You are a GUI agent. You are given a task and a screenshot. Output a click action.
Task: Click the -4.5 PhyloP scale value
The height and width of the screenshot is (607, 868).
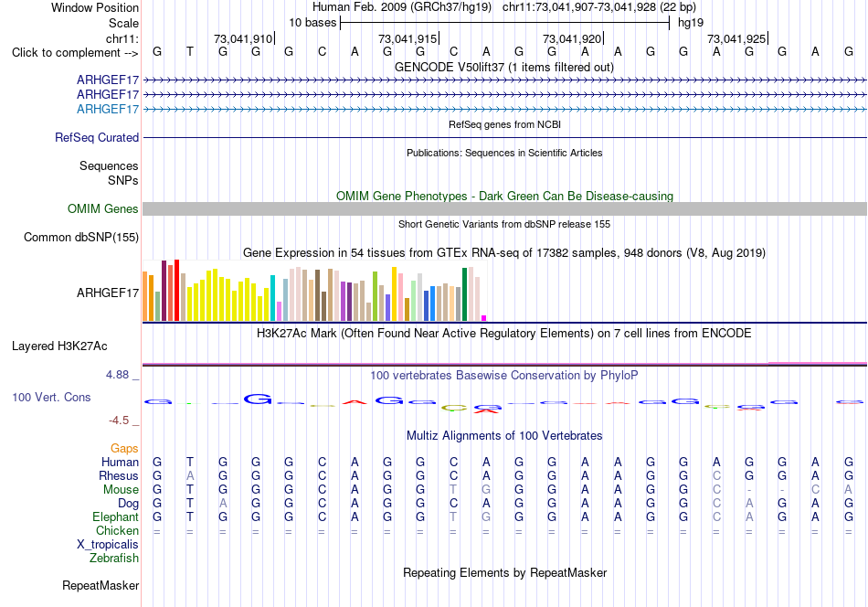click(x=119, y=421)
